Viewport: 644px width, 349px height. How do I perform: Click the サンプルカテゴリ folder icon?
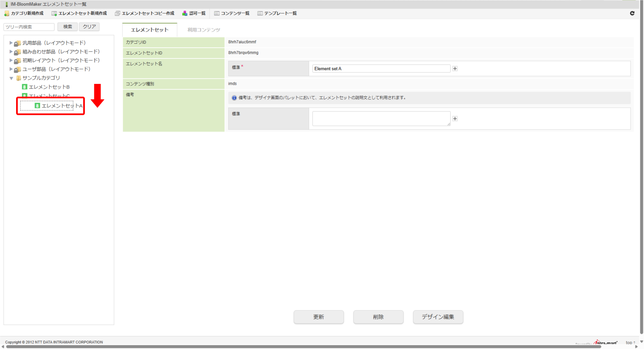[x=18, y=78]
